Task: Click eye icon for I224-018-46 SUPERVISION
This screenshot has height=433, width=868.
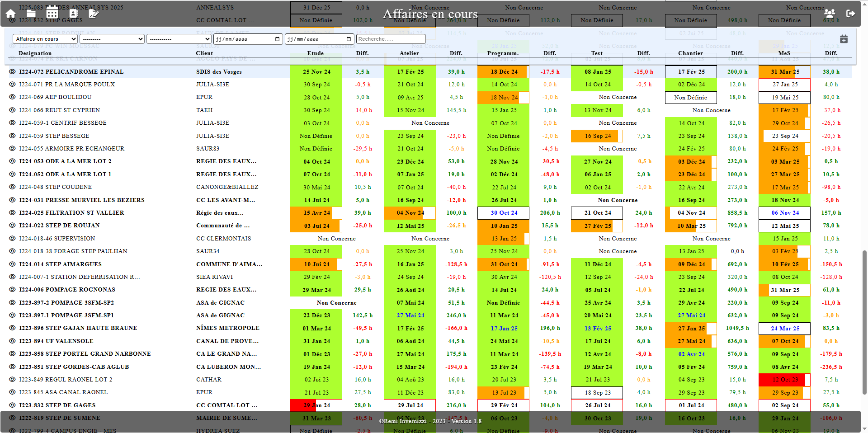Action: pyautogui.click(x=12, y=238)
